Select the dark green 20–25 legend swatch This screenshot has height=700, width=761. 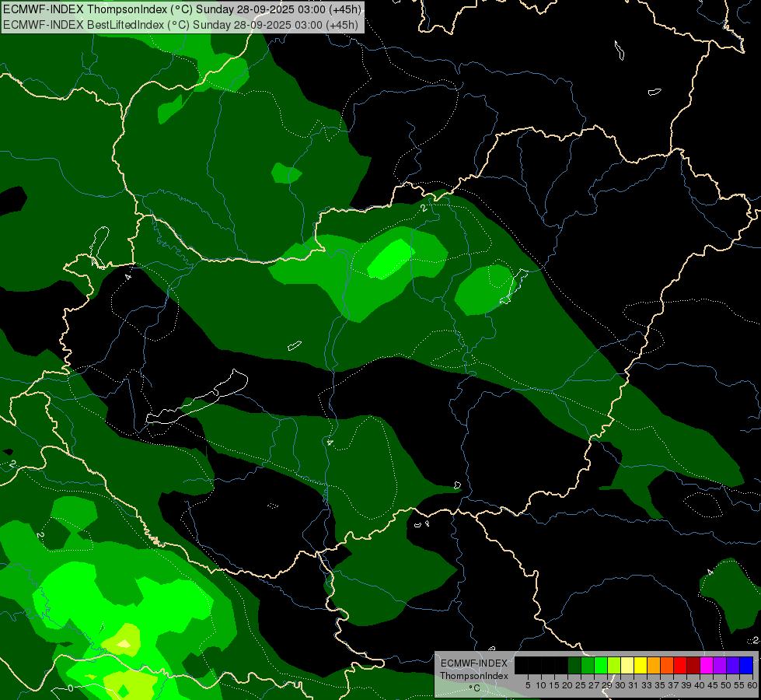574,665
